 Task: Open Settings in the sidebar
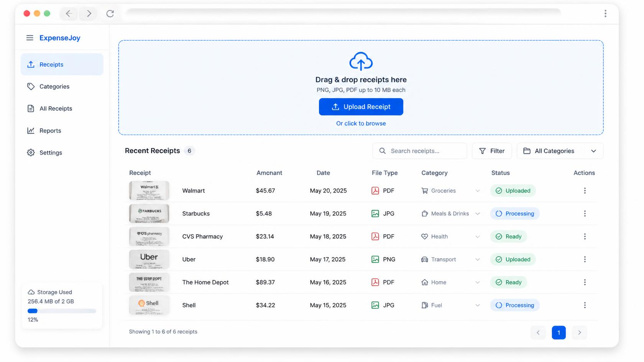[x=62, y=153]
